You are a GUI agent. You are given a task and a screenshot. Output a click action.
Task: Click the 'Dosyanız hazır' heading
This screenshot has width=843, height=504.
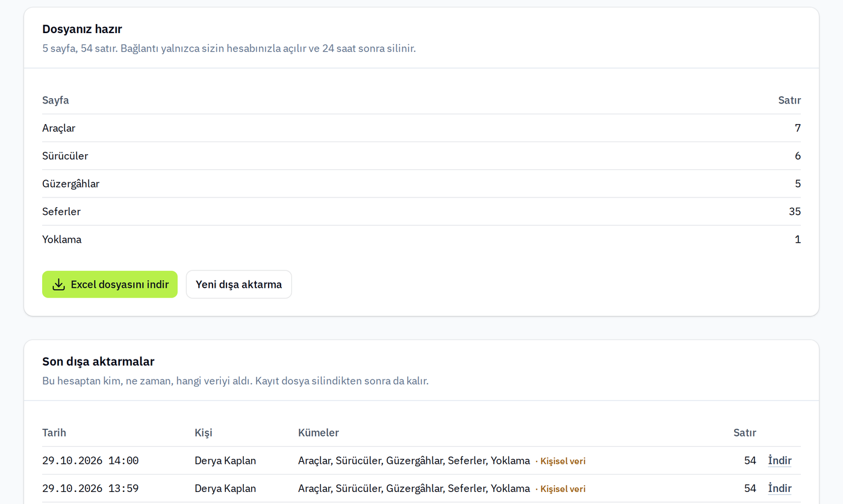click(x=82, y=29)
